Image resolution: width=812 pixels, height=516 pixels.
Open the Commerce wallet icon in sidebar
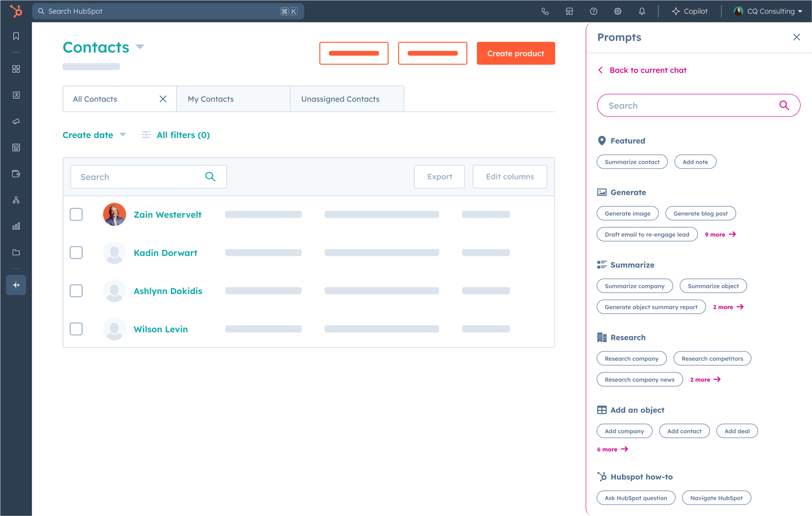click(16, 173)
